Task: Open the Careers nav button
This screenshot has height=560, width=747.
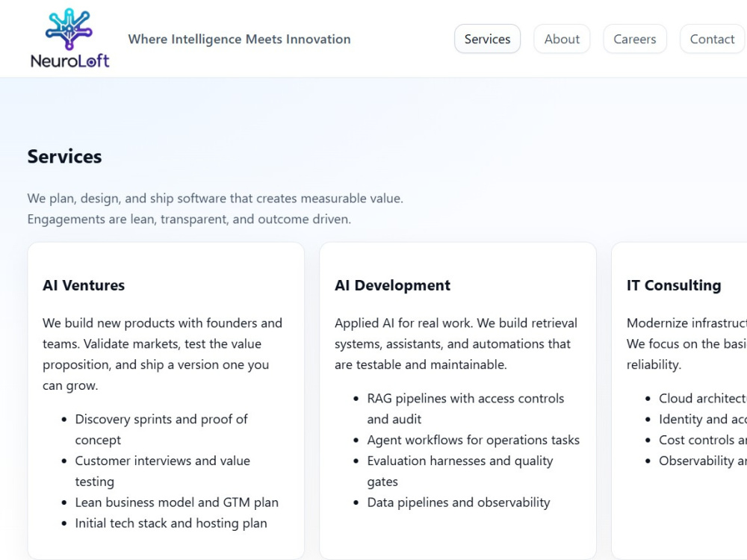Action: pos(634,39)
